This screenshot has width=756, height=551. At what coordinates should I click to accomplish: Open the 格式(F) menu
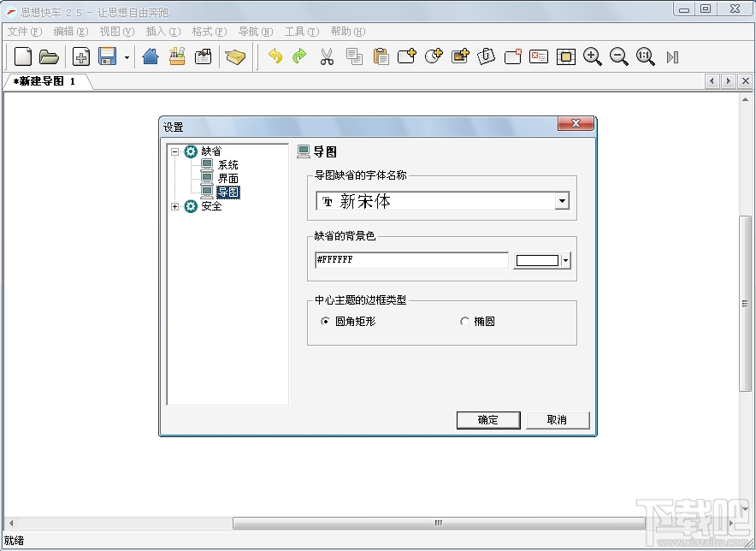(210, 32)
